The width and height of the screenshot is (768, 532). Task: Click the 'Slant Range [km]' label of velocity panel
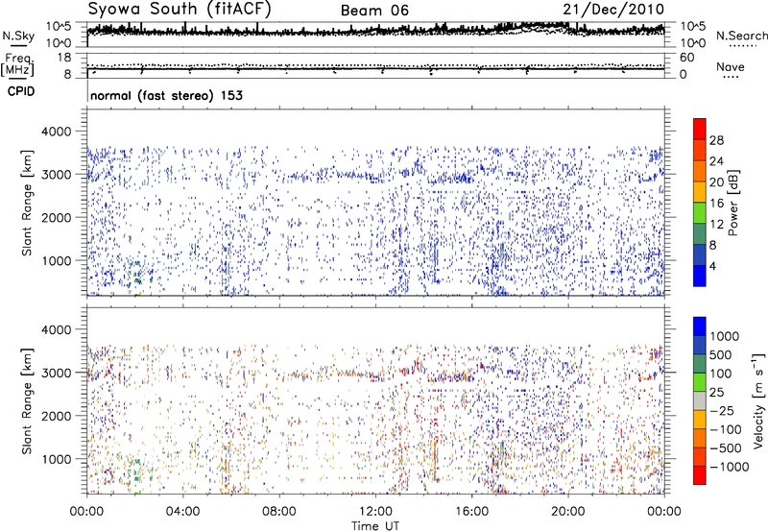coord(27,400)
